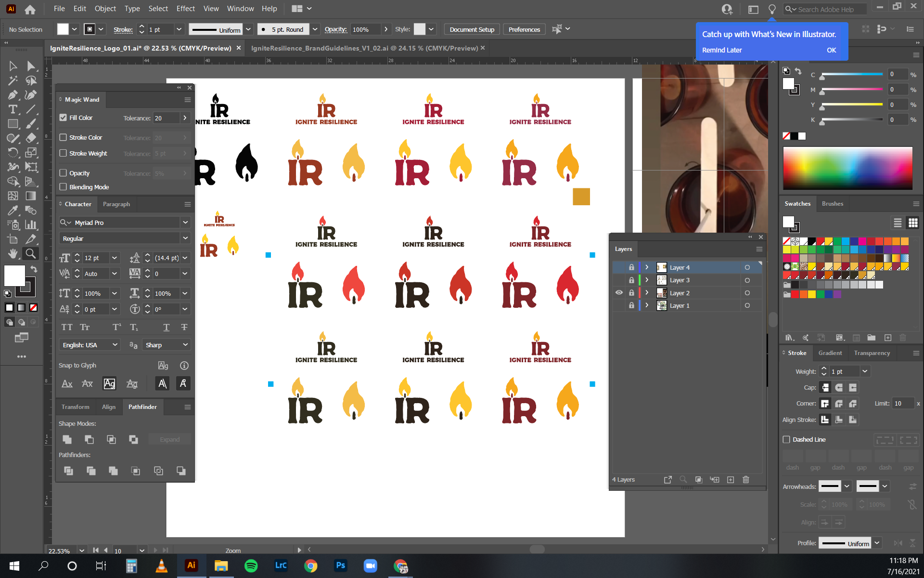Select the Hand tool
The width and height of the screenshot is (924, 578).
point(13,254)
